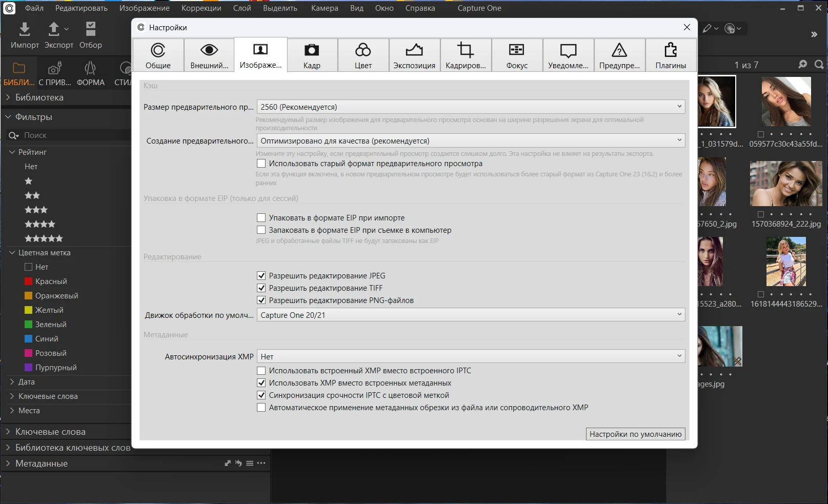Enable старый формат предварительного просмотра checkbox
Image resolution: width=828 pixels, height=504 pixels.
pyautogui.click(x=261, y=164)
